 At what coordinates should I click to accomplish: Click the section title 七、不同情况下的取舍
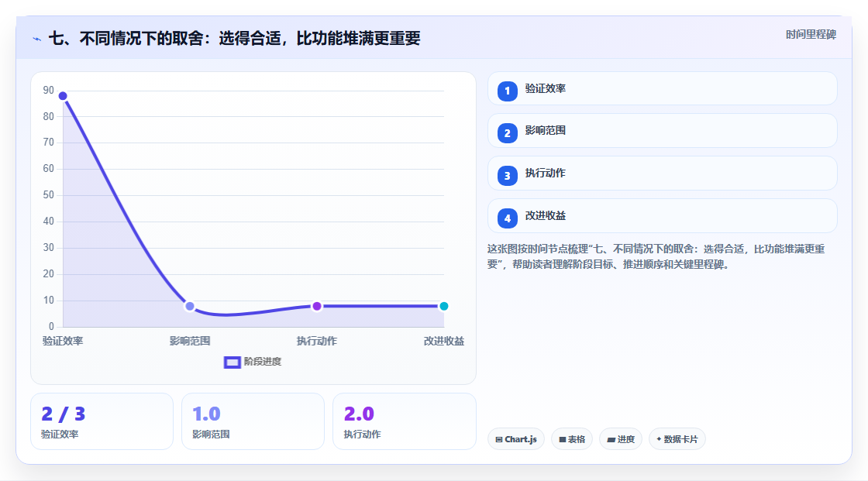235,38
